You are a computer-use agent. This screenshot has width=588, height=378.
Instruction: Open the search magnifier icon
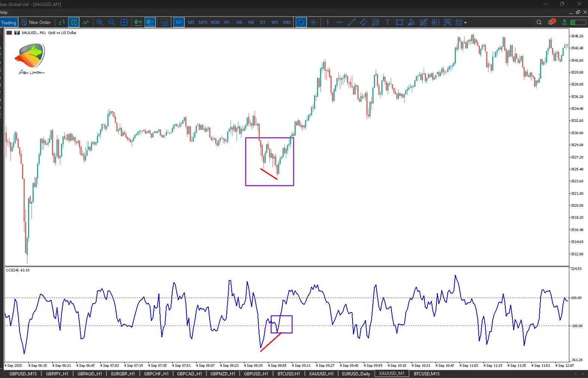(x=539, y=22)
